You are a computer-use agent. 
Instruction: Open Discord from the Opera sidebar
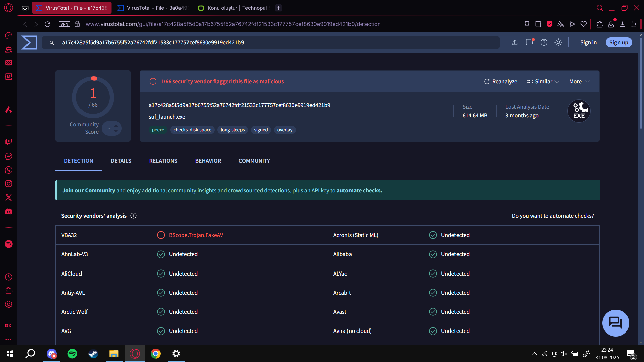point(9,212)
